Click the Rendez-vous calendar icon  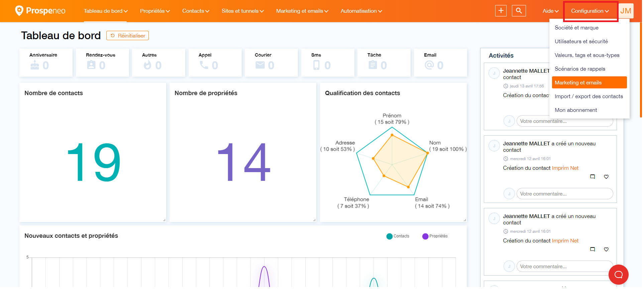point(91,65)
